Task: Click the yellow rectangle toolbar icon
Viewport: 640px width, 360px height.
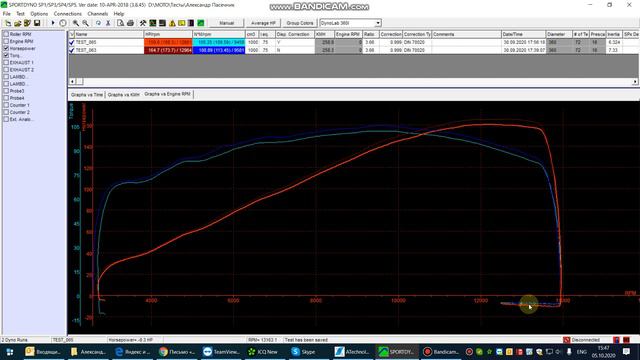Action: coord(181,23)
